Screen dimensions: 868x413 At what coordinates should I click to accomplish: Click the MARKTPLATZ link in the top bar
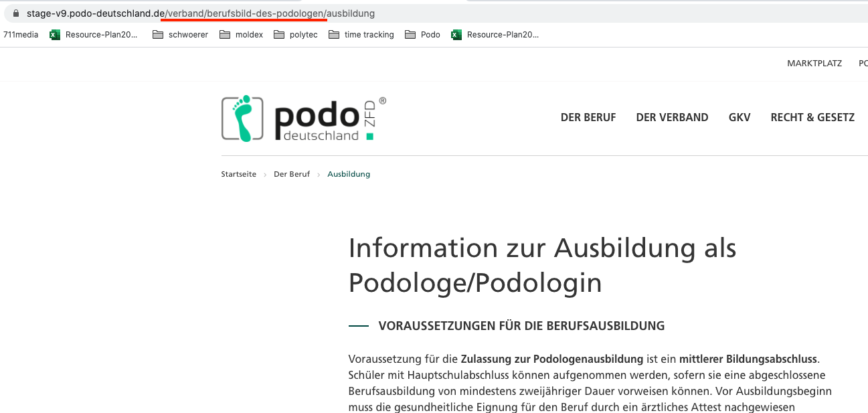pos(814,64)
